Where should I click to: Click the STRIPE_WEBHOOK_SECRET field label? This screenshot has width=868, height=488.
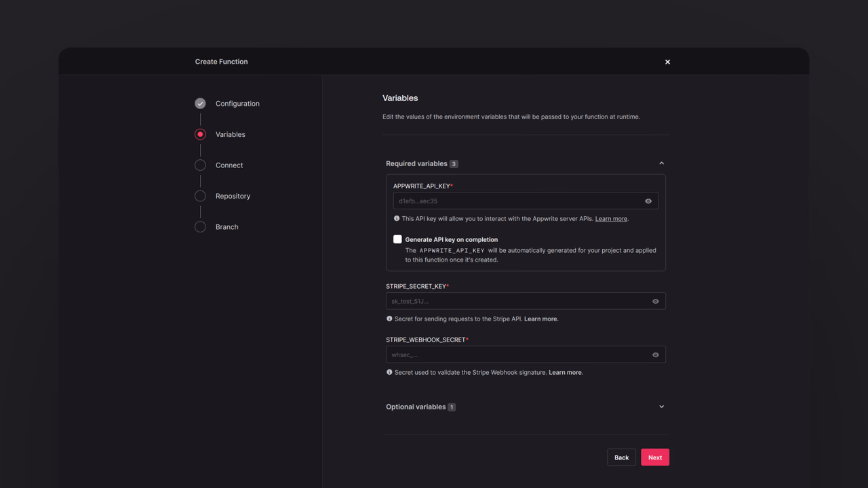click(x=426, y=340)
